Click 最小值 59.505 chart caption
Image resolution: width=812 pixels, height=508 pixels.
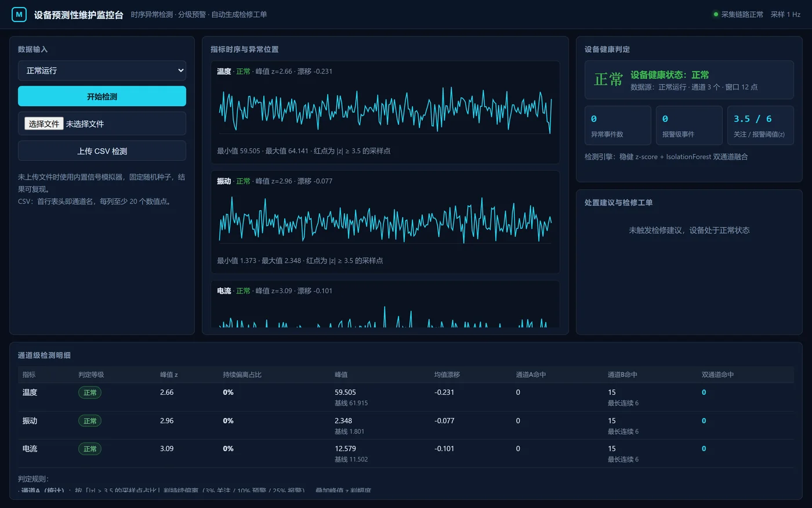point(303,151)
